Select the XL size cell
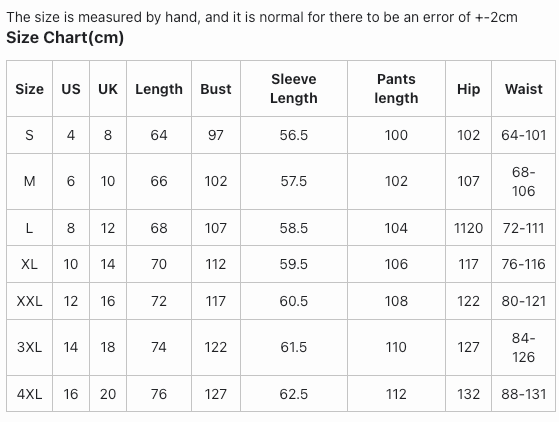This screenshot has height=422, width=559. (x=29, y=264)
